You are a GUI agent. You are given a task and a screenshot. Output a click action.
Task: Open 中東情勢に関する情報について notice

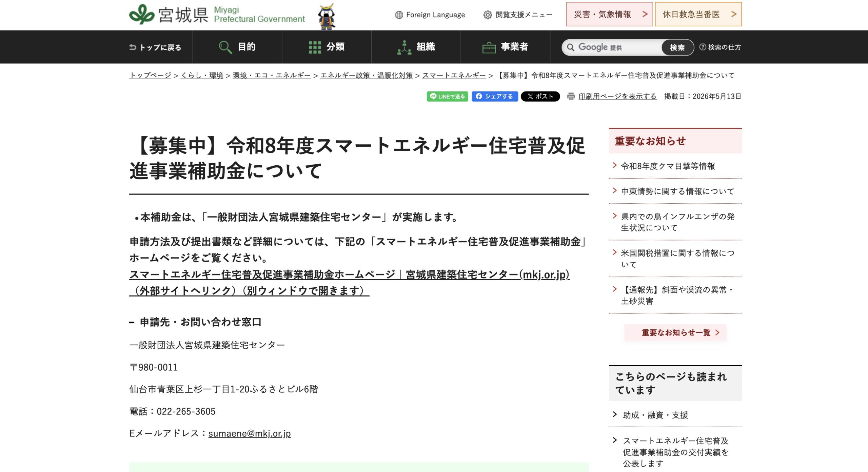677,191
